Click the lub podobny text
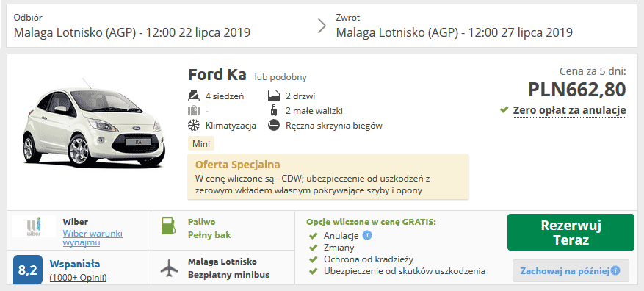644x291 pixels. [x=281, y=77]
